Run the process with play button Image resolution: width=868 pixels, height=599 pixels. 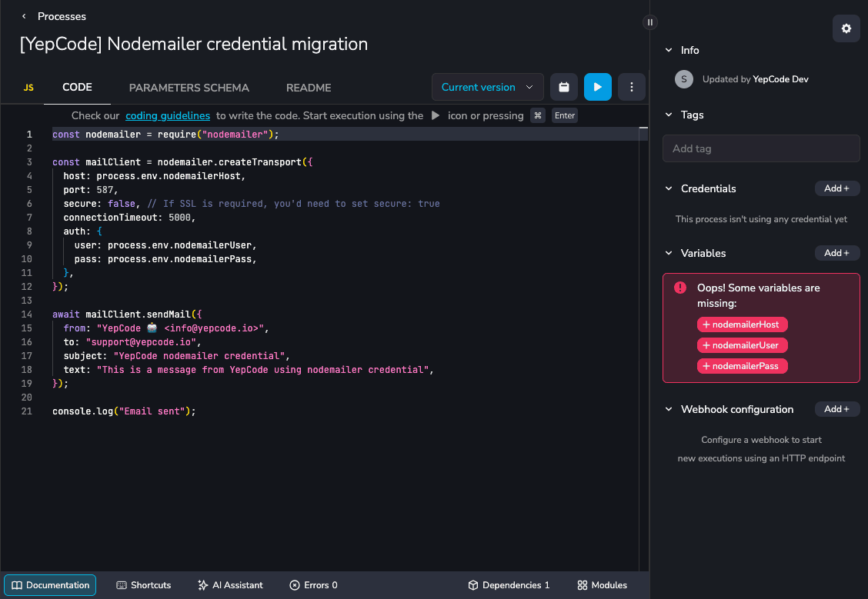click(x=597, y=87)
